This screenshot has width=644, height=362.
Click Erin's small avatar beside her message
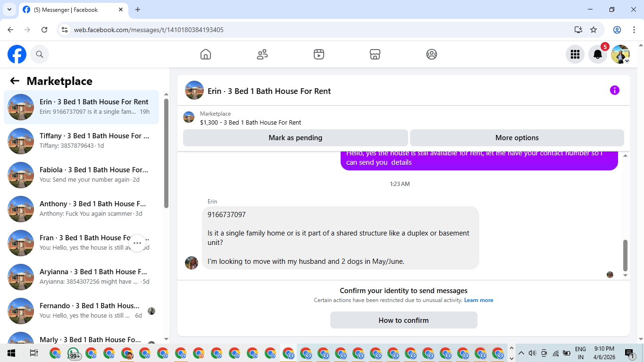tap(192, 263)
